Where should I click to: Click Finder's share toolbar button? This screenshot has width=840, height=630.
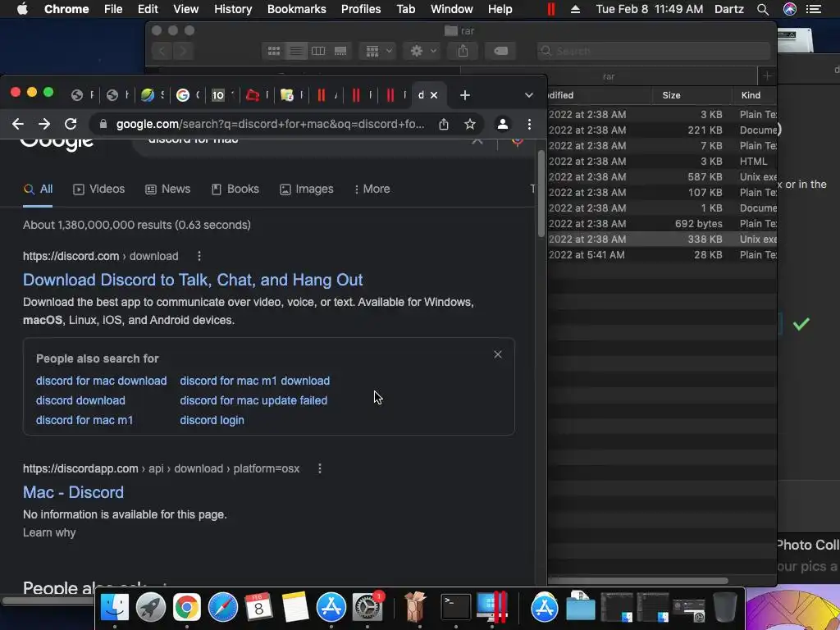click(463, 51)
